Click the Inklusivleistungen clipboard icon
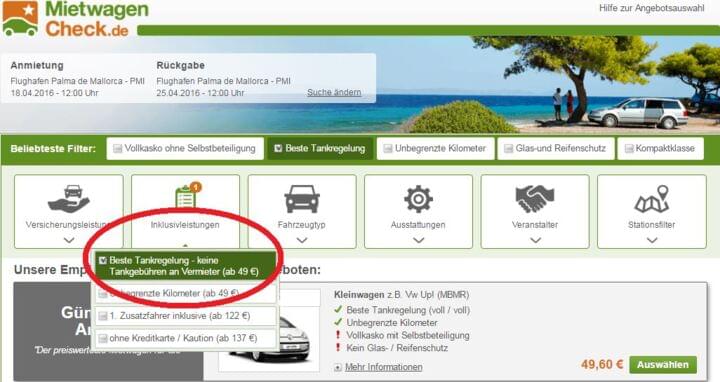The height and width of the screenshot is (382, 720). [187, 196]
